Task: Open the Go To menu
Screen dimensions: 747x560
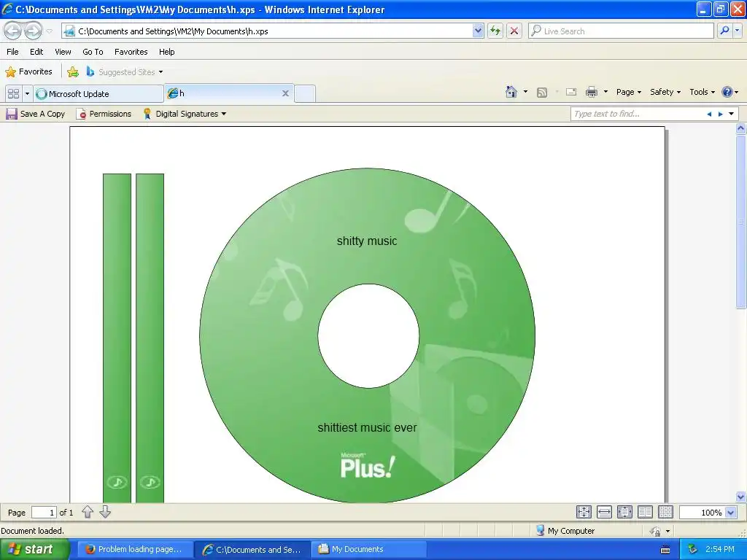Action: [93, 52]
